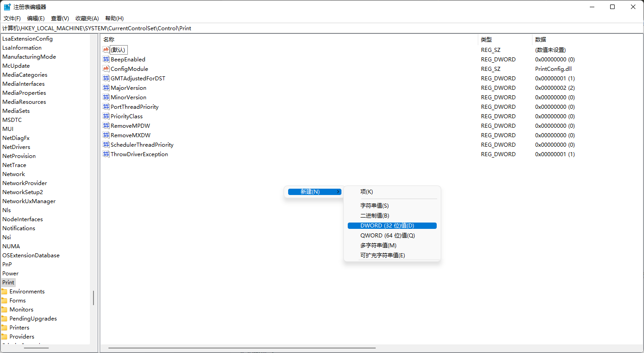Click the registry path address bar

[322, 28]
